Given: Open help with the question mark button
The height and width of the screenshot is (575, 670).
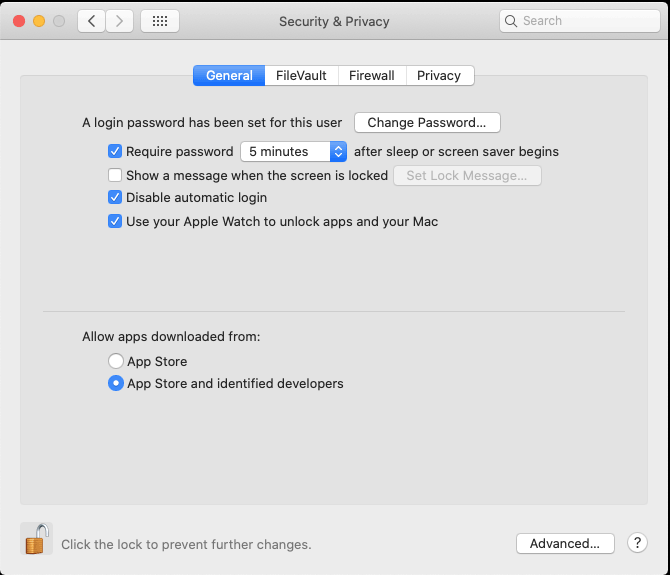Looking at the screenshot, I should point(637,543).
